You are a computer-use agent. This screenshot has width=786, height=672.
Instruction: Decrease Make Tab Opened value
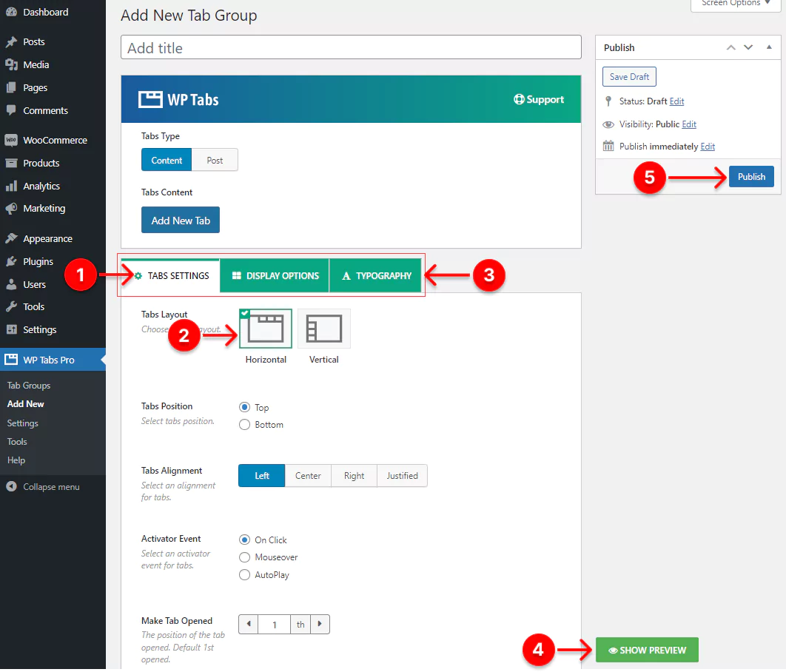[249, 625]
